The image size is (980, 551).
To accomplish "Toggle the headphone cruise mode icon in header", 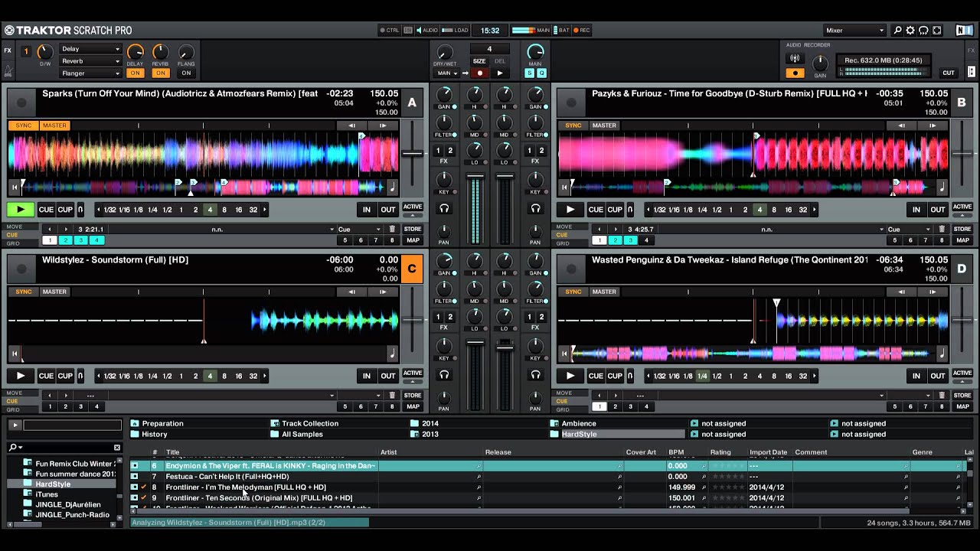I will (x=923, y=31).
